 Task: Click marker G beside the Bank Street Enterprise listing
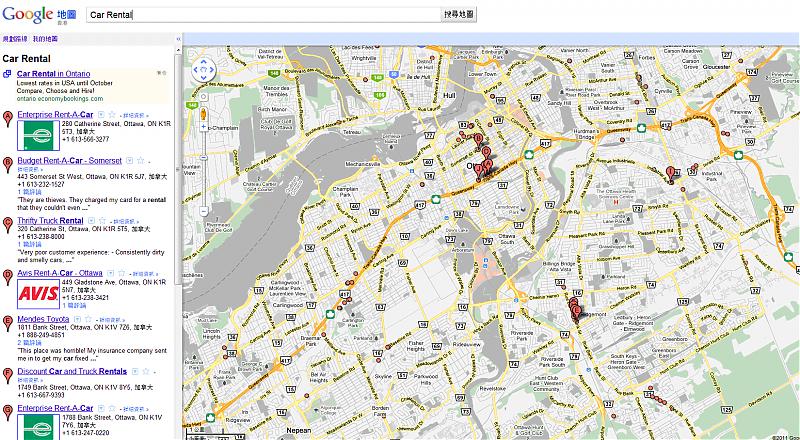(x=7, y=412)
